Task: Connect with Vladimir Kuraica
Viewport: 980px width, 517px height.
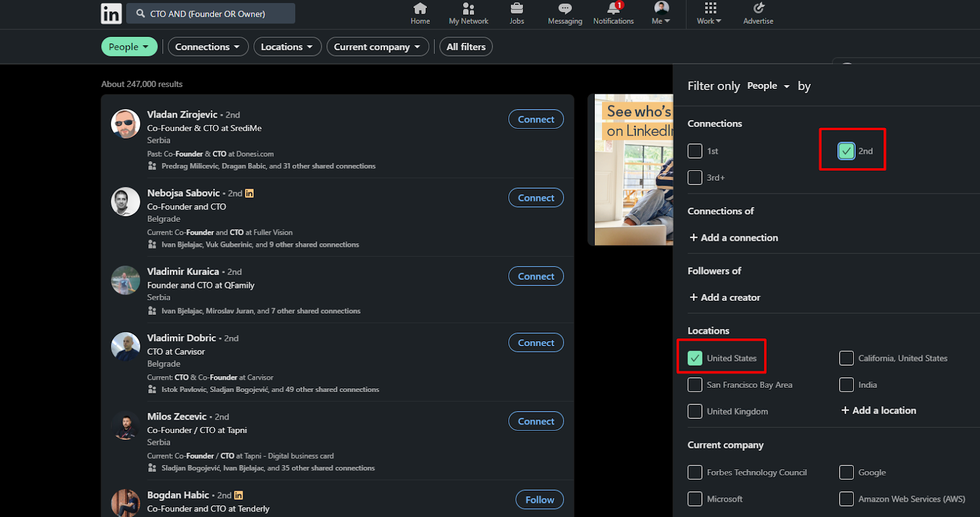Action: (536, 276)
